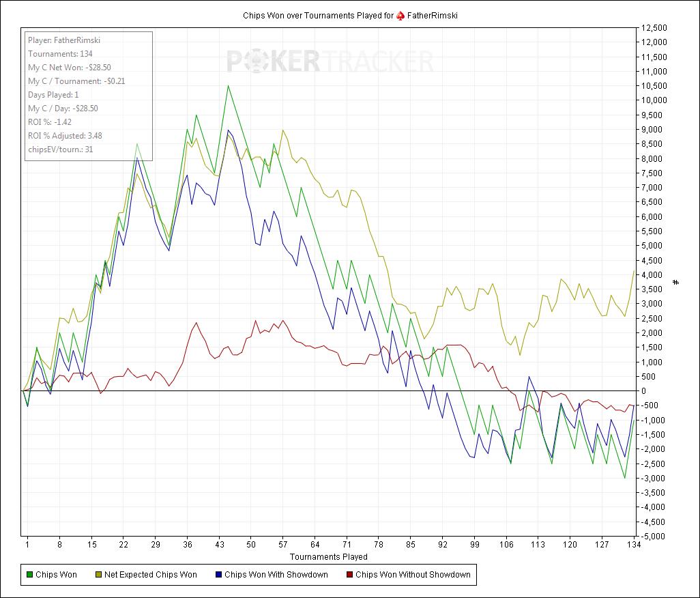This screenshot has height=598, width=700.
Task: Click the red spade icon in the title
Action: (x=400, y=15)
